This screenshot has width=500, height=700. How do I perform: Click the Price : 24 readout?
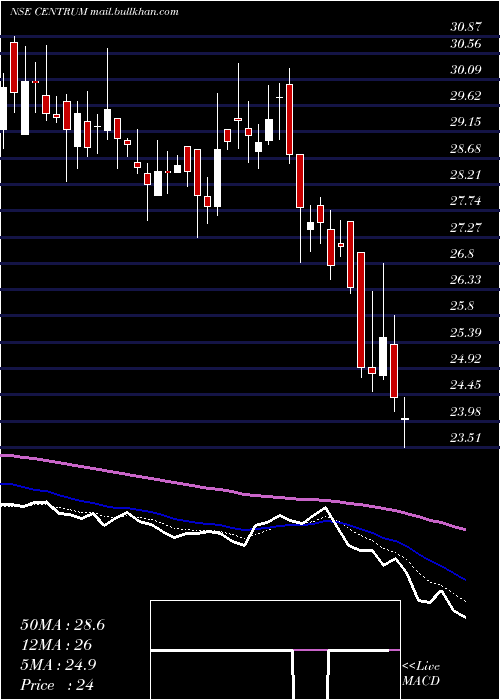tap(57, 685)
